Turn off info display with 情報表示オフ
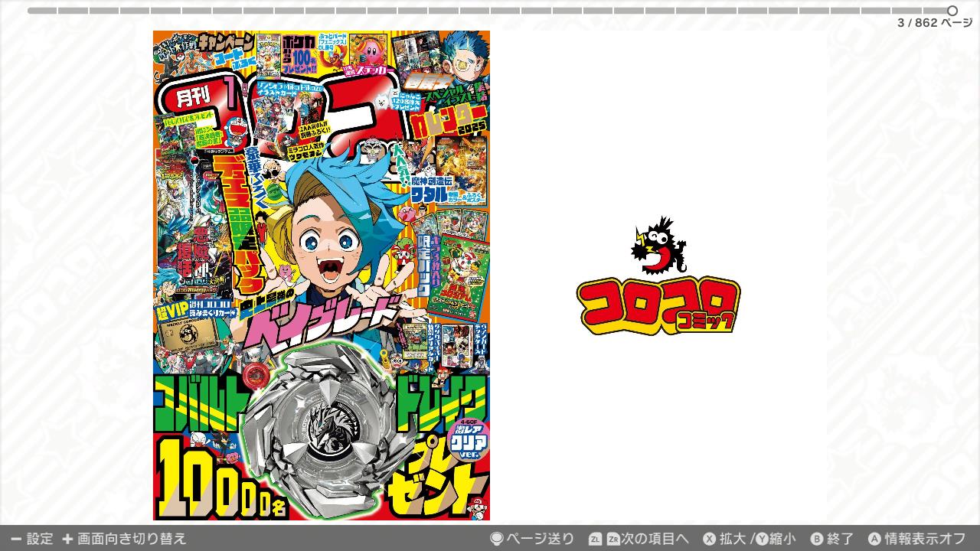 coord(925,539)
